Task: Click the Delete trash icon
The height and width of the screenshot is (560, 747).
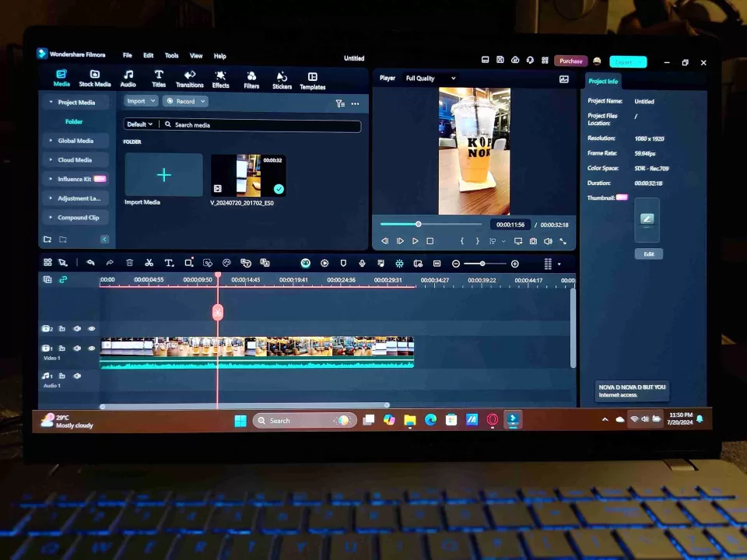Action: click(130, 262)
